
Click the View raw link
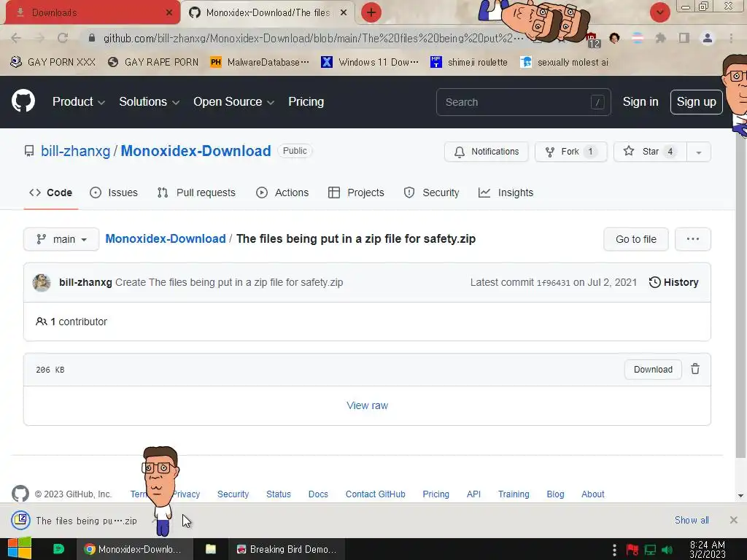tap(367, 405)
